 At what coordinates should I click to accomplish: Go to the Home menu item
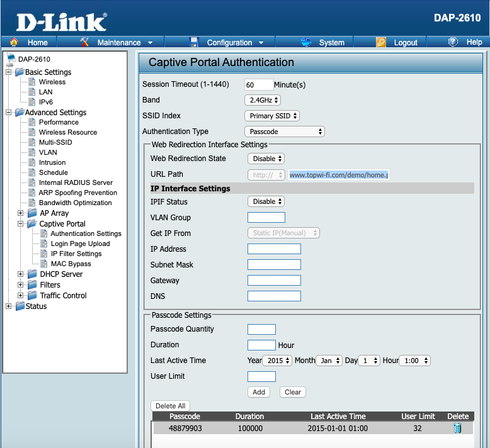point(38,42)
